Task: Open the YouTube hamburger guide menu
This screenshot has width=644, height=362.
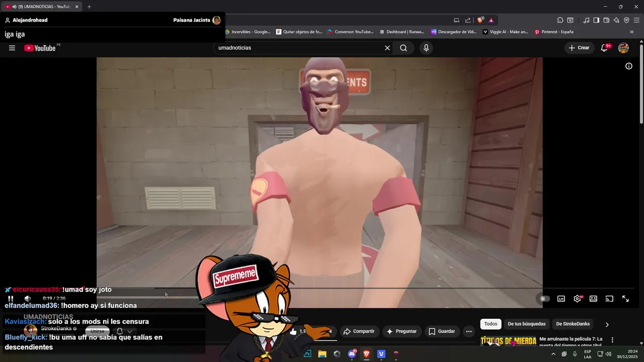Action: point(12,48)
